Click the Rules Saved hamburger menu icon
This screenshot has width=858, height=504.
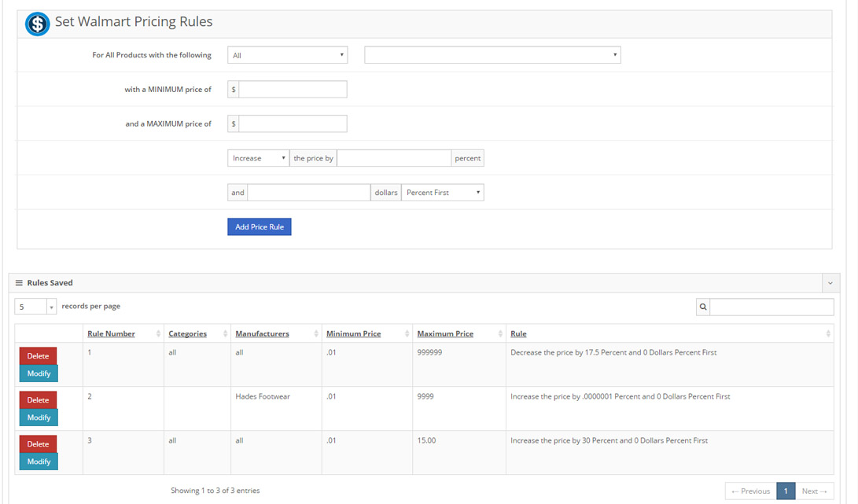point(19,283)
